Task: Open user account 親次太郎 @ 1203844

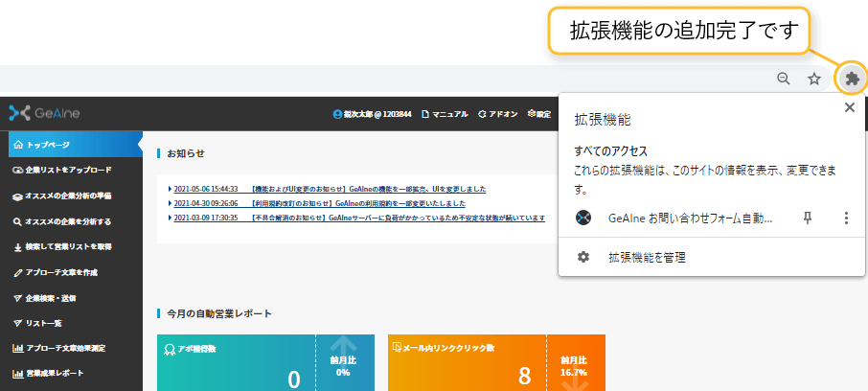Action: [372, 114]
